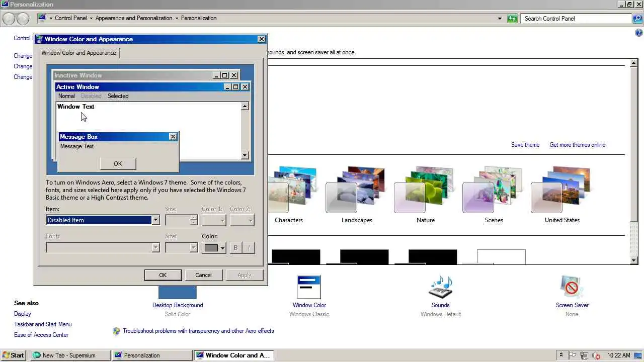Open Taskbar and Start Menu link

point(43,324)
